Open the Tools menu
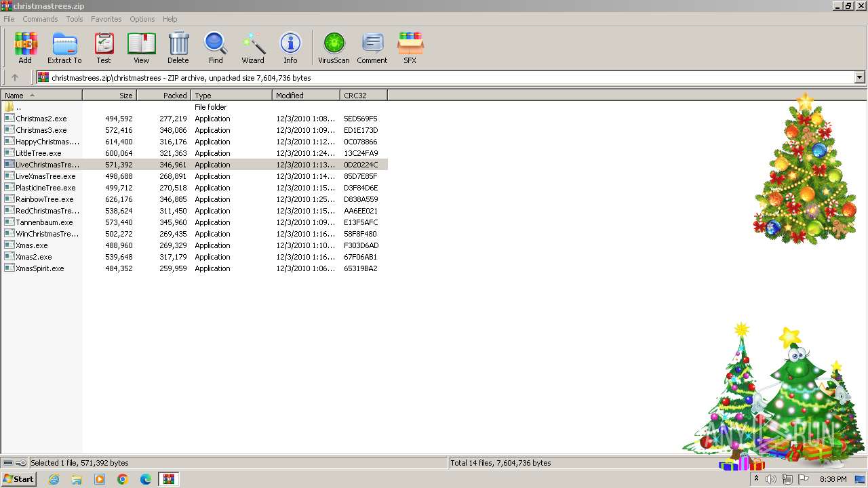The image size is (868, 488). pos(75,19)
